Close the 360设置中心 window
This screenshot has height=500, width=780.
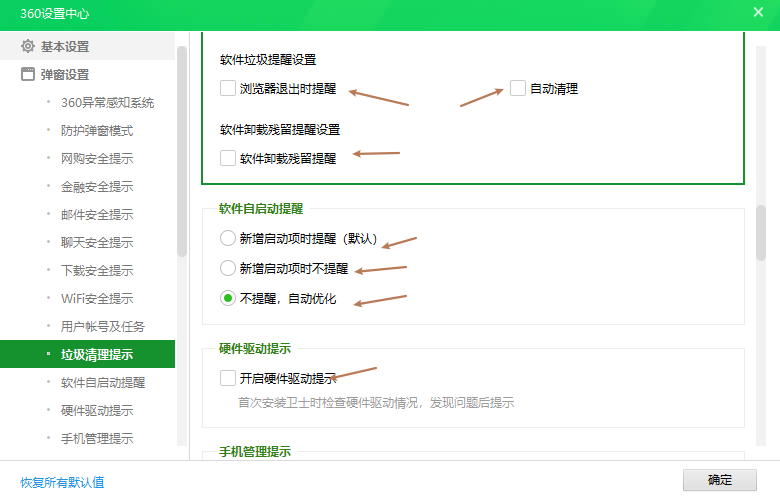(x=758, y=12)
